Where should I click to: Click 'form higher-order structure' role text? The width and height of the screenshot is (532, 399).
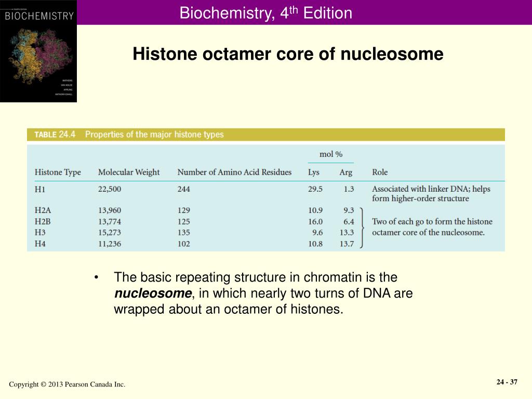[420, 198]
